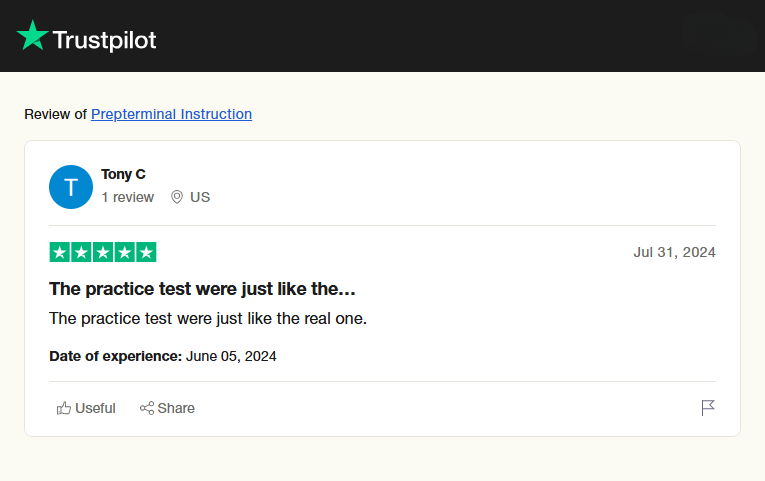This screenshot has width=765, height=481.
Task: Click the US country label
Action: coord(200,197)
